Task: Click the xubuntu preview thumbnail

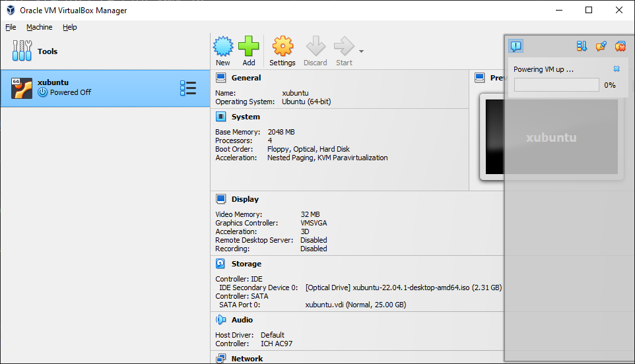Action: coord(552,137)
